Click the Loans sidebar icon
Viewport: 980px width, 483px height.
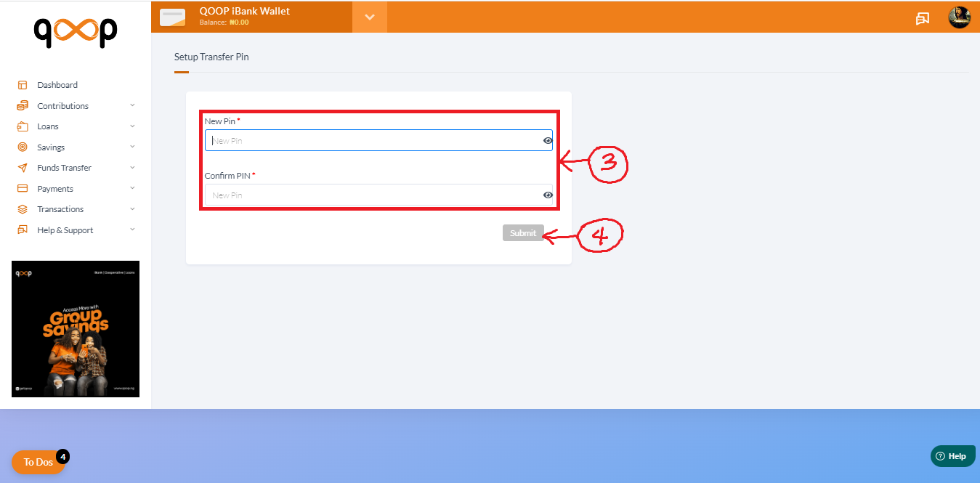coord(23,126)
